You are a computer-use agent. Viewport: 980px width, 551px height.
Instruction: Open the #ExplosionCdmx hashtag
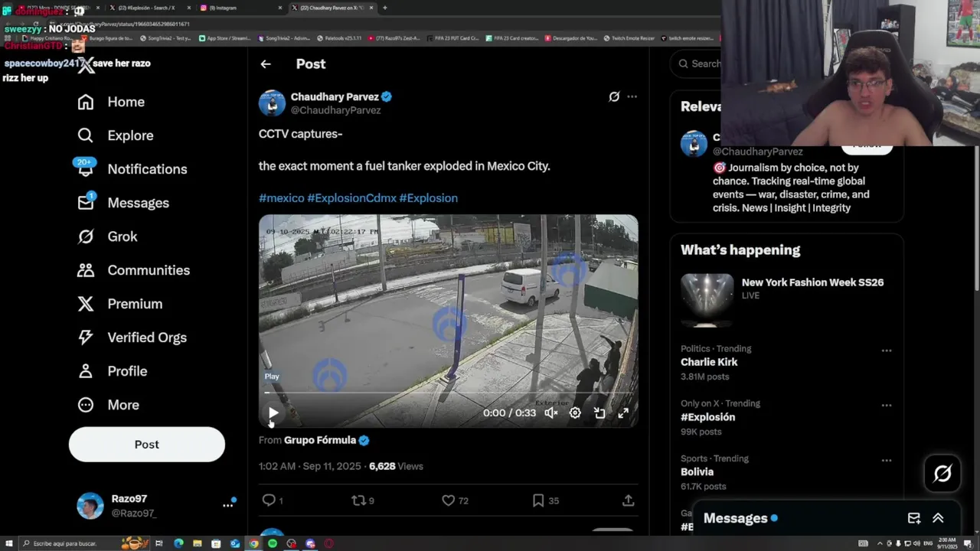(351, 198)
